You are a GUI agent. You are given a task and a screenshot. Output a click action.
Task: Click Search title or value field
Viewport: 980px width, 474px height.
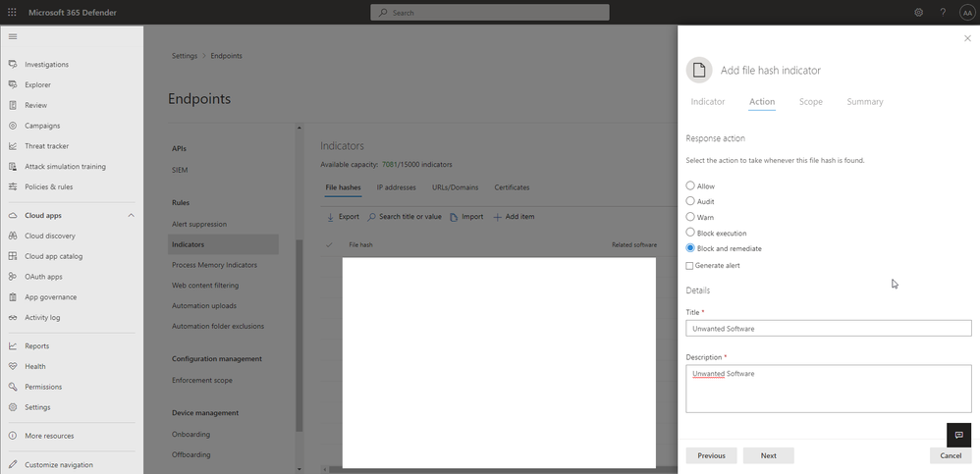tap(405, 217)
